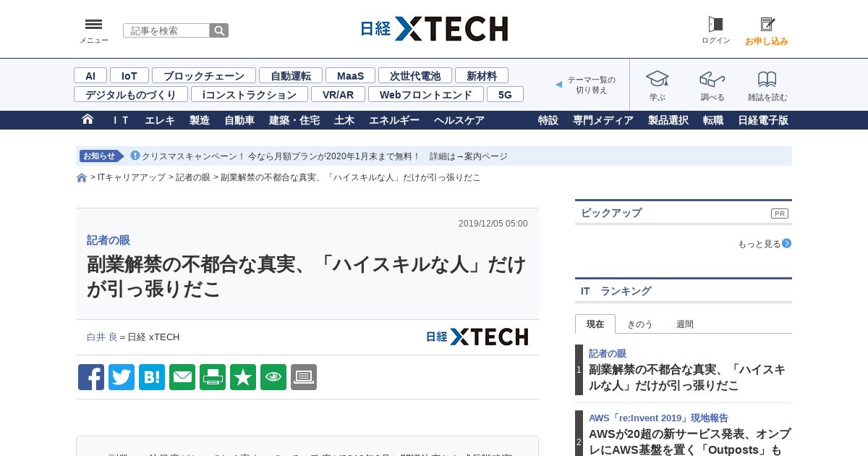
Task: Open the ヘルスケア navigation menu
Action: [x=459, y=120]
